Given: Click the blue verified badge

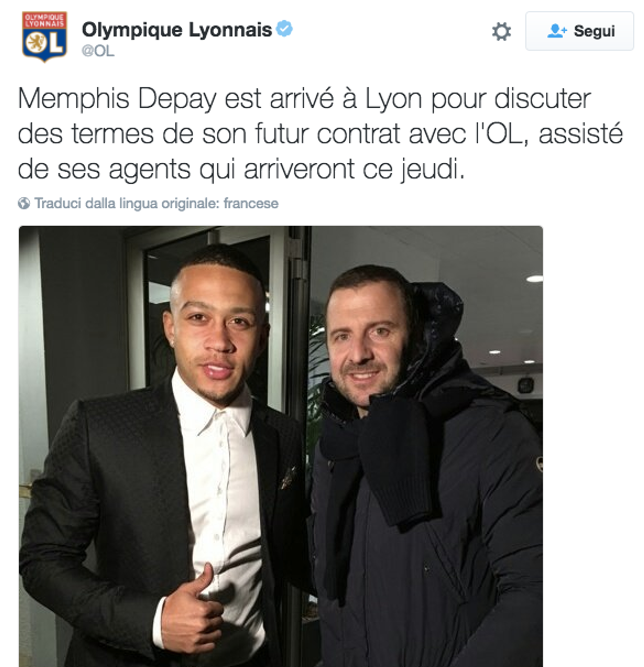Looking at the screenshot, I should (x=284, y=28).
